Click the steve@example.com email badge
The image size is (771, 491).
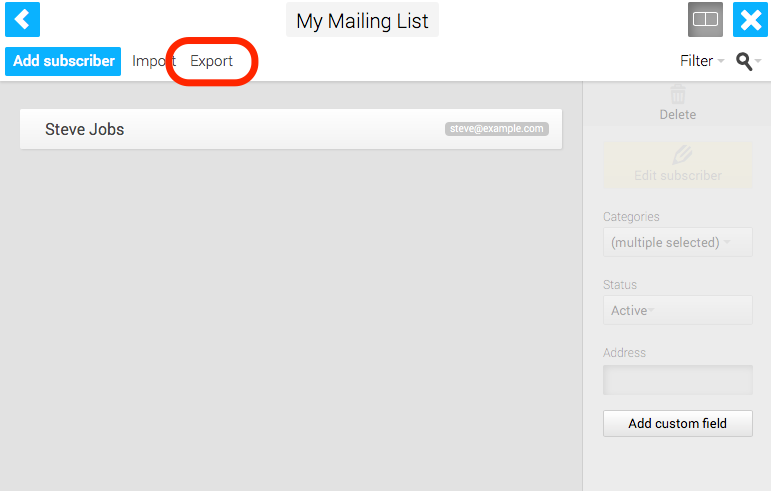(497, 129)
